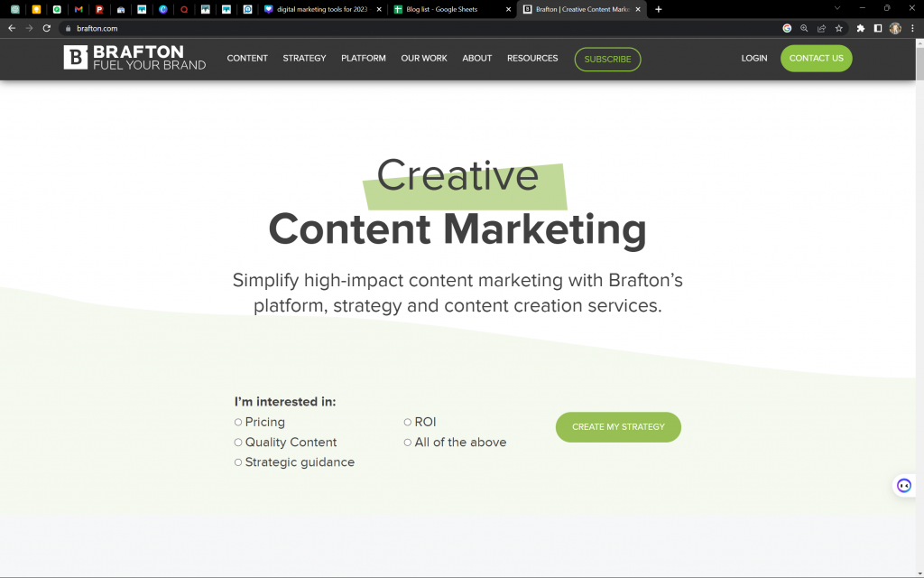Click the CONTACT US button
Image resolution: width=924 pixels, height=578 pixels.
[x=816, y=59]
